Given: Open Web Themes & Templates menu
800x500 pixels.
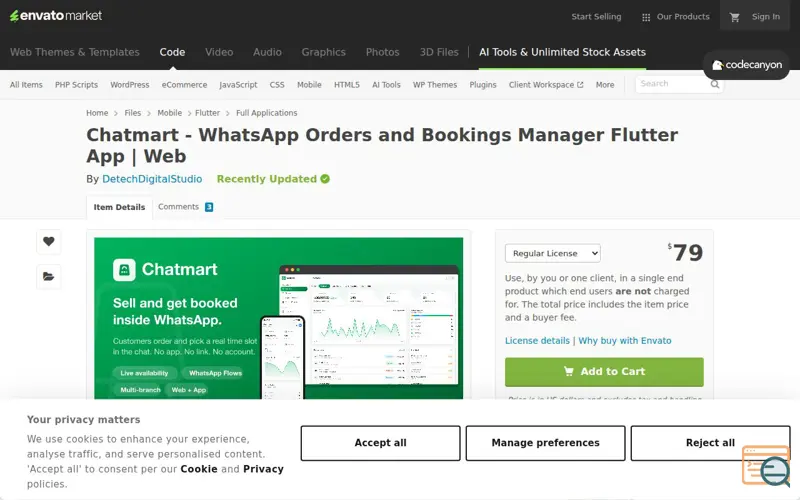Looking at the screenshot, I should pos(74,52).
